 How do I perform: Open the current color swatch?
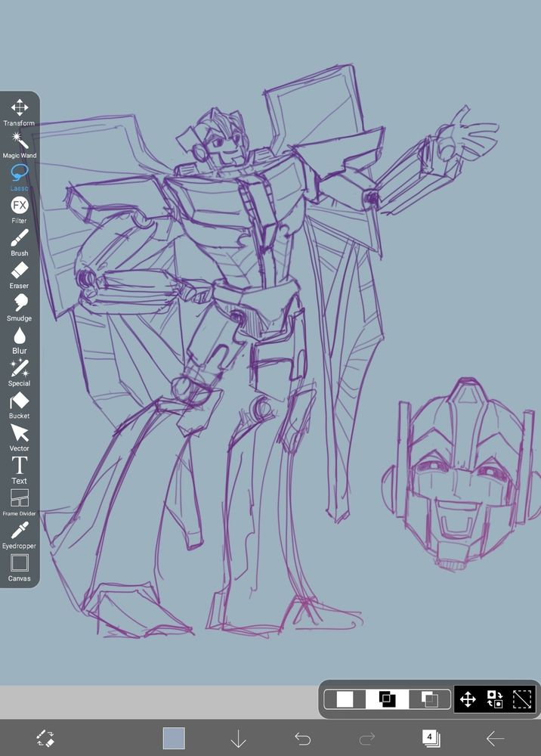tap(174, 738)
